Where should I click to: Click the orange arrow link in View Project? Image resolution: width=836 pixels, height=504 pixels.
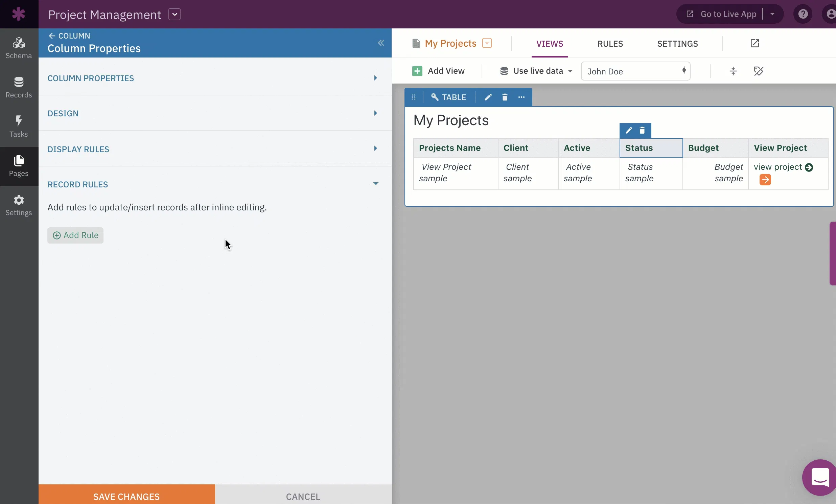point(765,180)
